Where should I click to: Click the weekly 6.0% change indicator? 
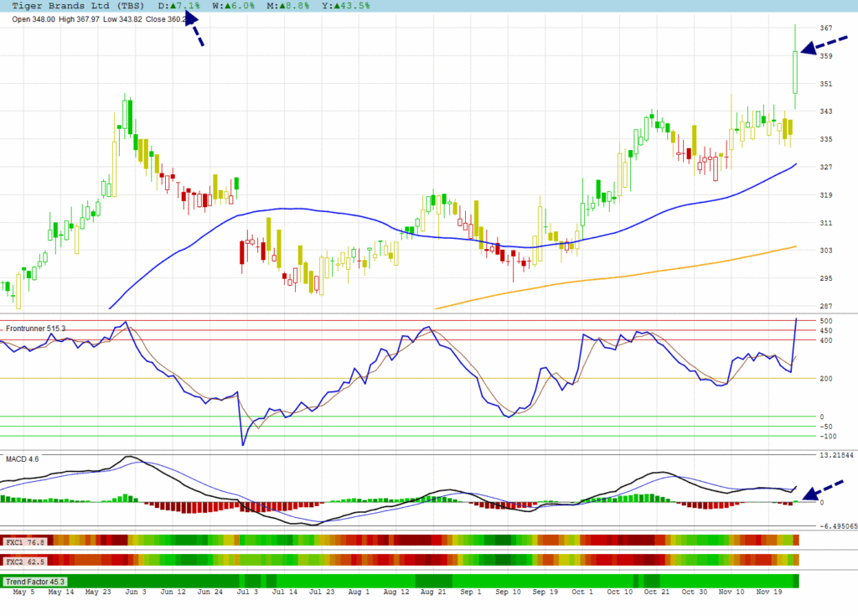[x=240, y=5]
